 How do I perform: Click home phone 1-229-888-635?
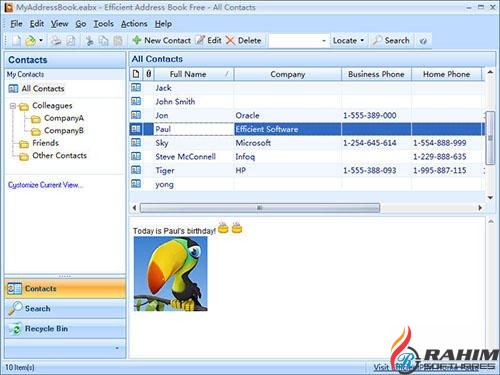point(440,157)
